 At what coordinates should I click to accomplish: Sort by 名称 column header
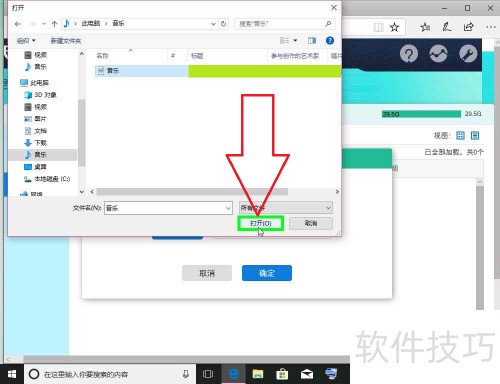[x=103, y=56]
